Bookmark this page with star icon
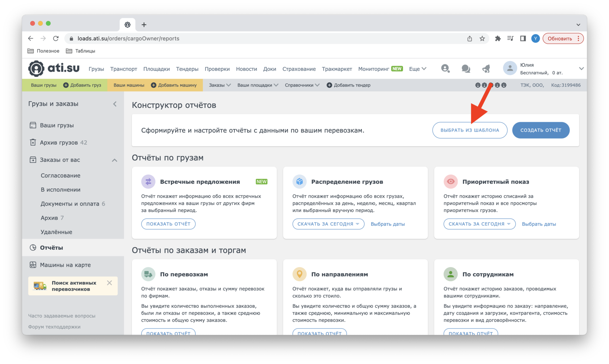Viewport: 609px width, 364px height. tap(482, 38)
